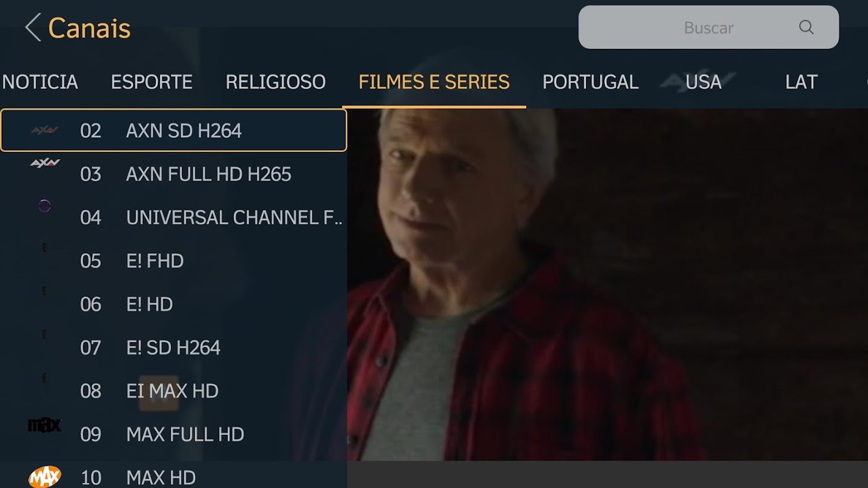Click the video preview of the playing channel

point(607,285)
